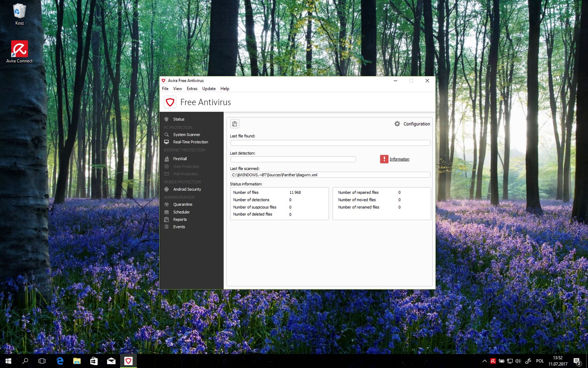The height and width of the screenshot is (368, 588).
Task: Click the Last detection field
Action: [293, 159]
